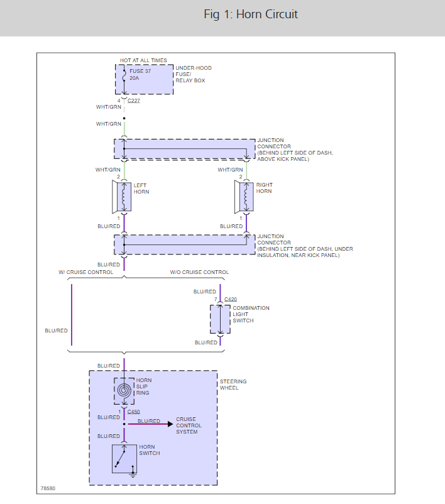Select the Right Horn symbol

244,197
